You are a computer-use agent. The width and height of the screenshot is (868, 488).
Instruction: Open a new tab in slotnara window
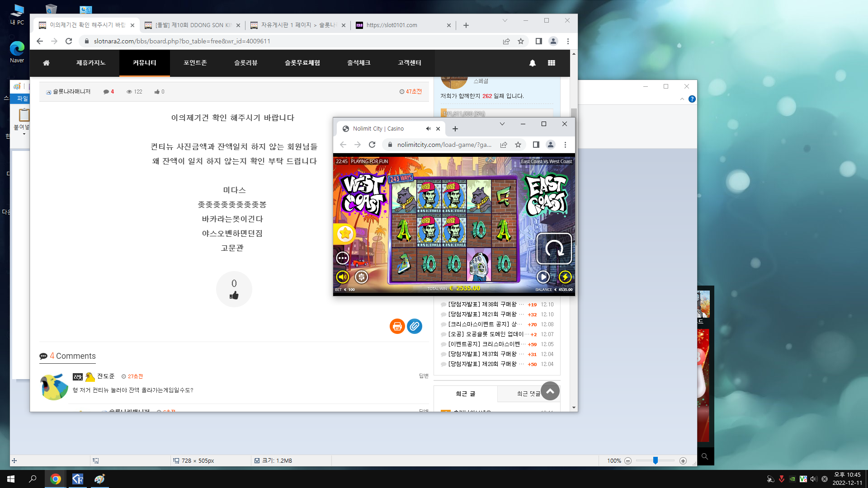[466, 25]
